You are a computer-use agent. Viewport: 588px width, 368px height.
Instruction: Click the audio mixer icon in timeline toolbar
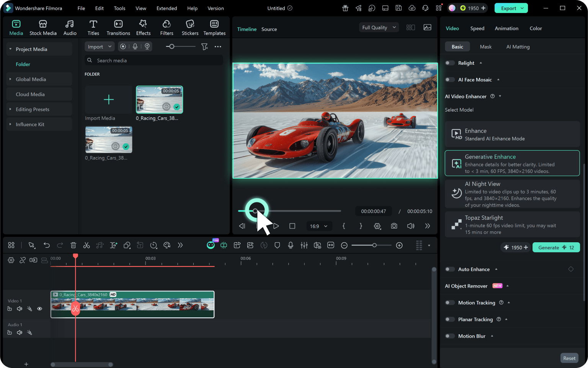click(x=304, y=245)
